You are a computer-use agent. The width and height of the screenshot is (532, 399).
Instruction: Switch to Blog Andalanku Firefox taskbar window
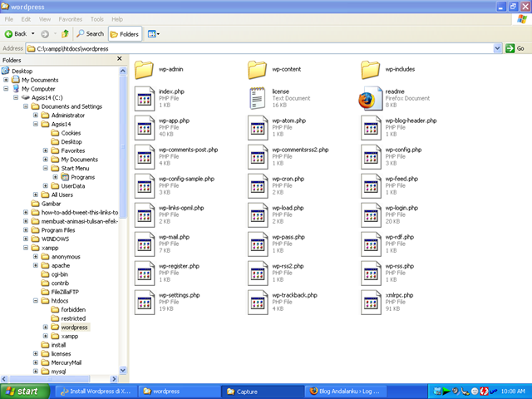point(346,392)
